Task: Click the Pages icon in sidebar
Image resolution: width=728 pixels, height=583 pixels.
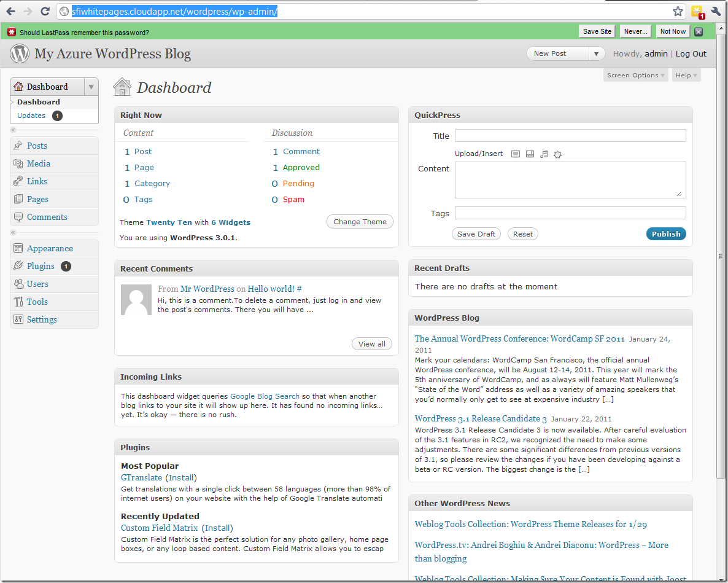Action: click(18, 199)
